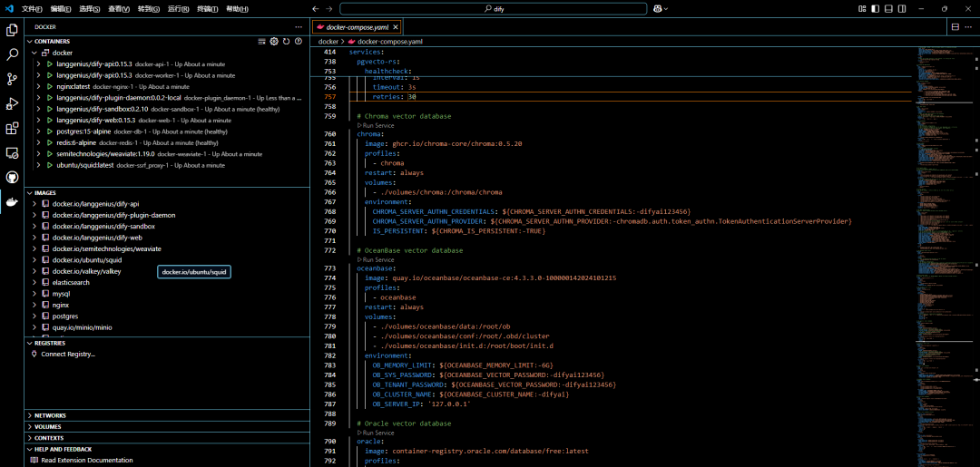
Task: Toggle the bottom panel visibility
Action: coord(888,8)
